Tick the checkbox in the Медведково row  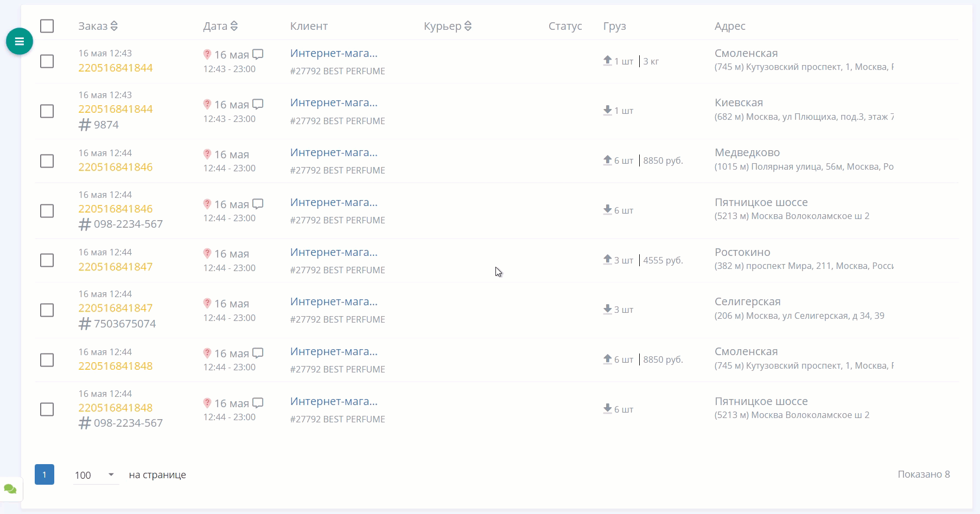click(x=47, y=161)
